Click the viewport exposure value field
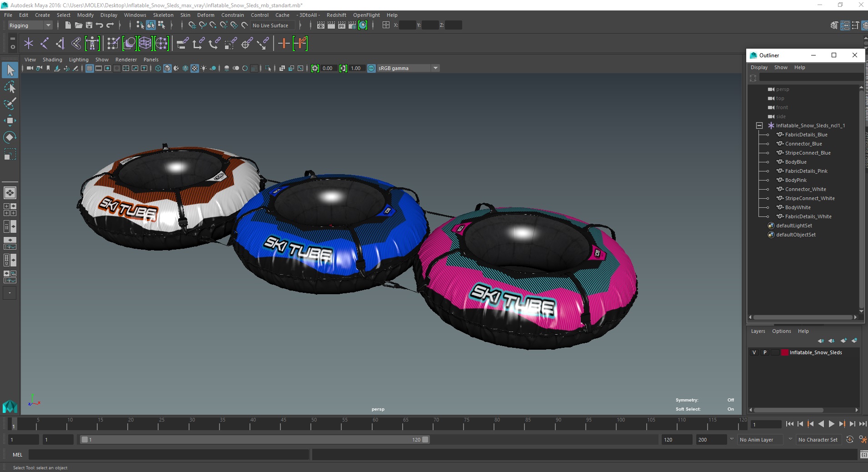Image resolution: width=868 pixels, height=472 pixels. 329,68
